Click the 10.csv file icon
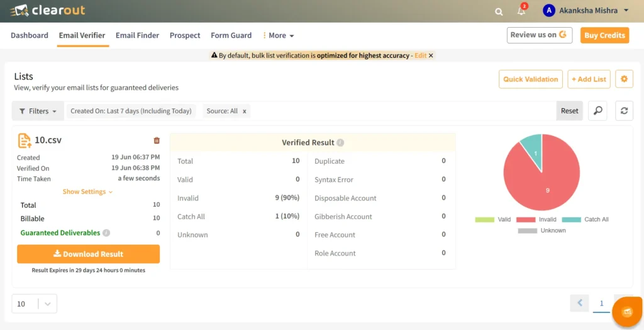The width and height of the screenshot is (644, 330). click(x=25, y=140)
